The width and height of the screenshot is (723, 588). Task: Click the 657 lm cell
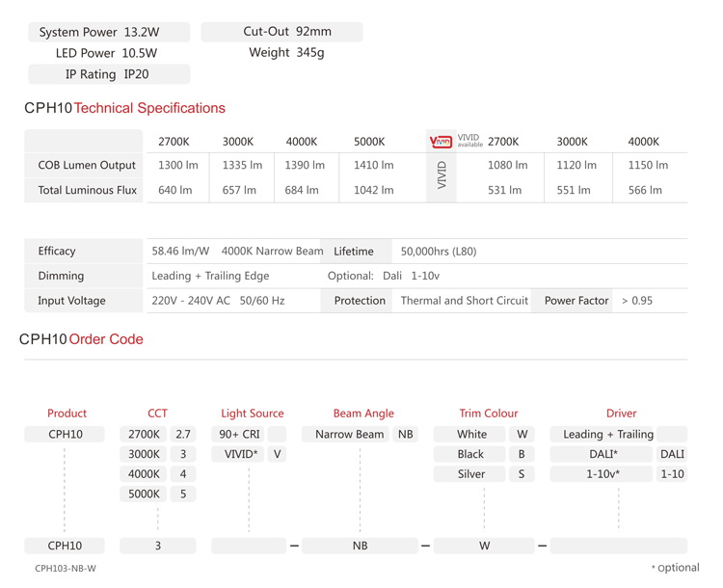tap(239, 190)
